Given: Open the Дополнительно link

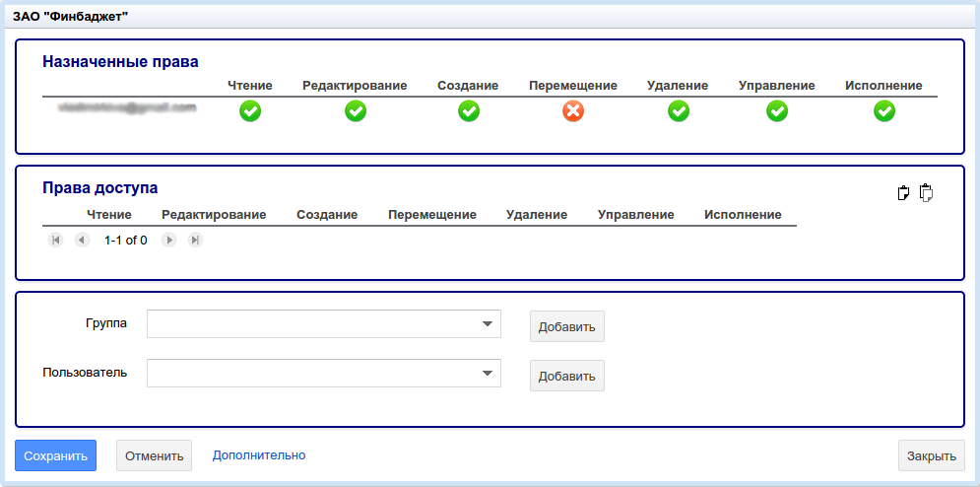Looking at the screenshot, I should 259,455.
